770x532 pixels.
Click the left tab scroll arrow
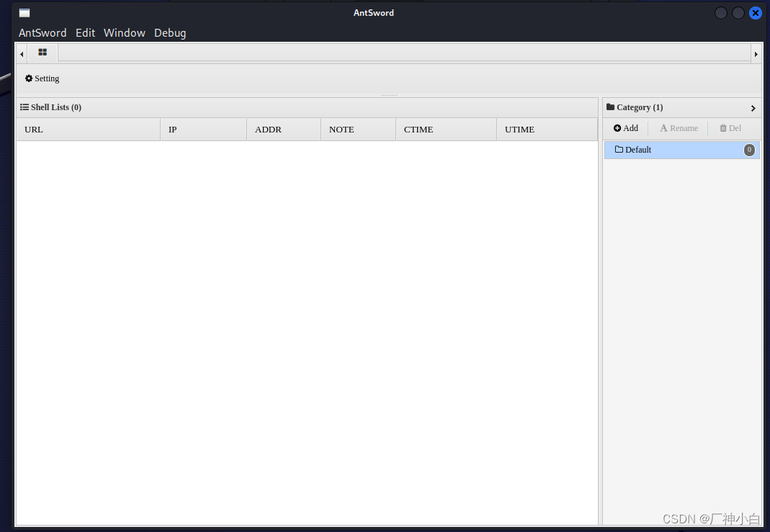(22, 54)
